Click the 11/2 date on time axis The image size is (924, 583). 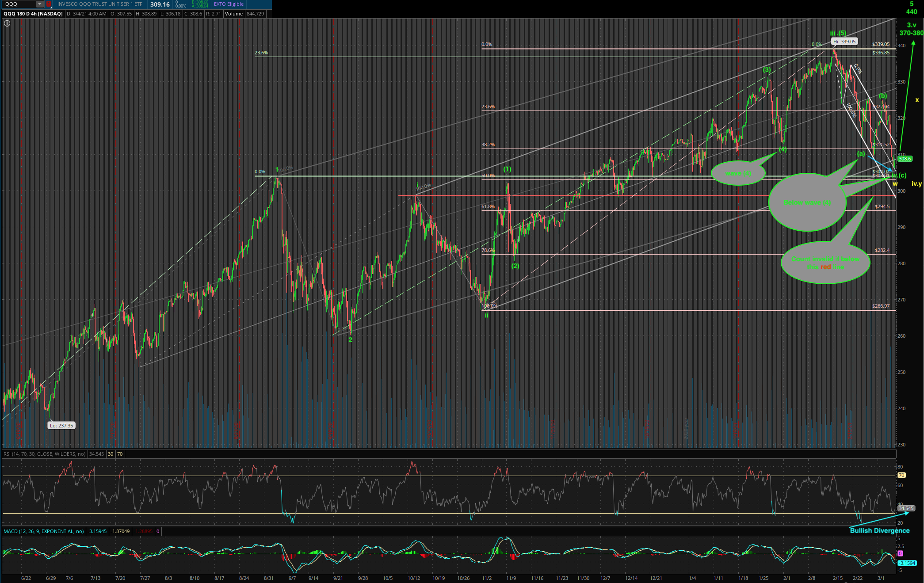pos(487,578)
